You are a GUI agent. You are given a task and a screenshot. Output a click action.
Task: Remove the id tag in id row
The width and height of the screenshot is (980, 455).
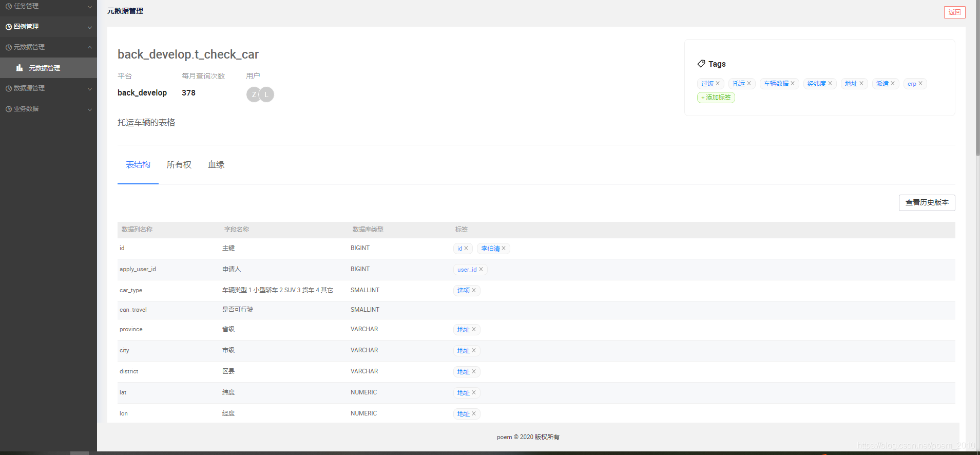coord(466,249)
